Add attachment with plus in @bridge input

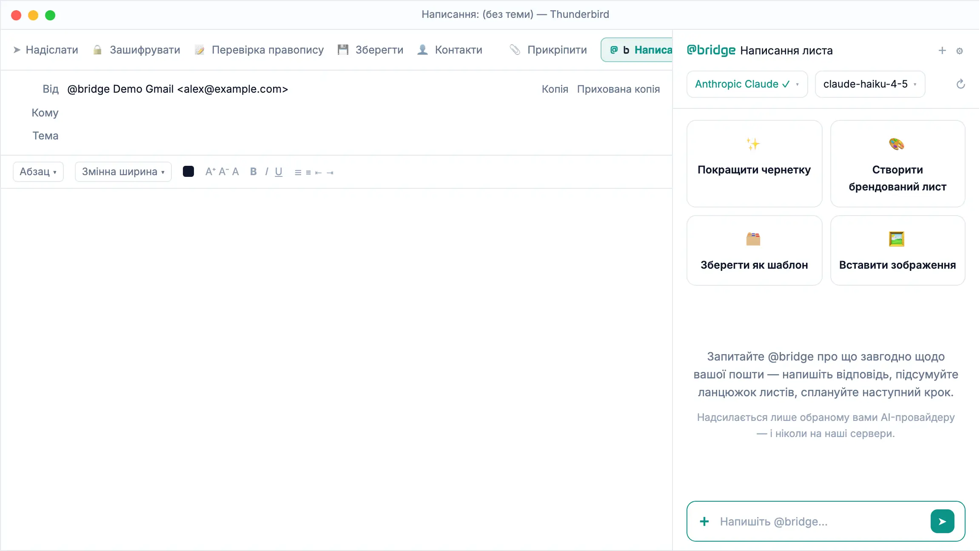coord(704,521)
